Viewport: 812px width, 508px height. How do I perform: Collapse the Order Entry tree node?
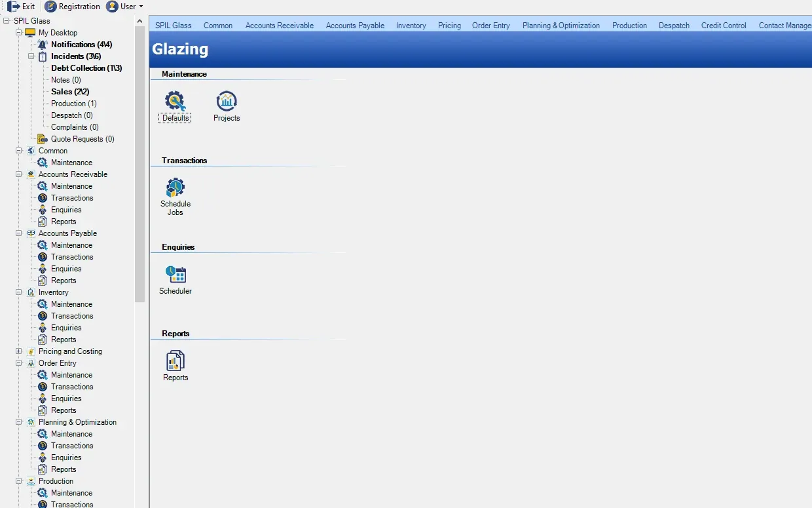coord(19,363)
